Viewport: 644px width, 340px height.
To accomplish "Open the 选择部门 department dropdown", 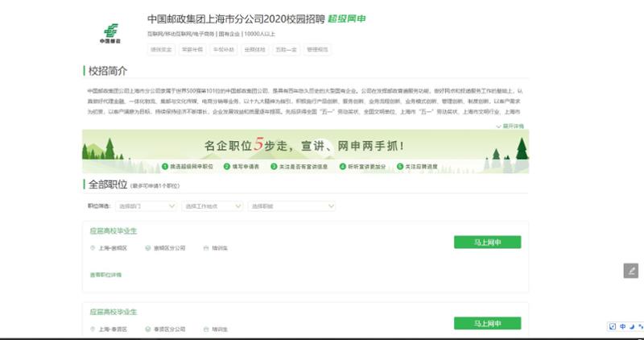I will click(147, 206).
